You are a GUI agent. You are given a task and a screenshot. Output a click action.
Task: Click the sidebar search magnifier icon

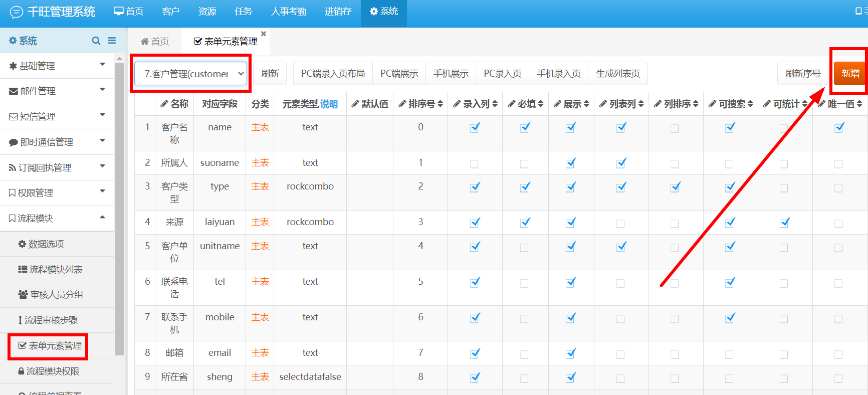pyautogui.click(x=96, y=41)
